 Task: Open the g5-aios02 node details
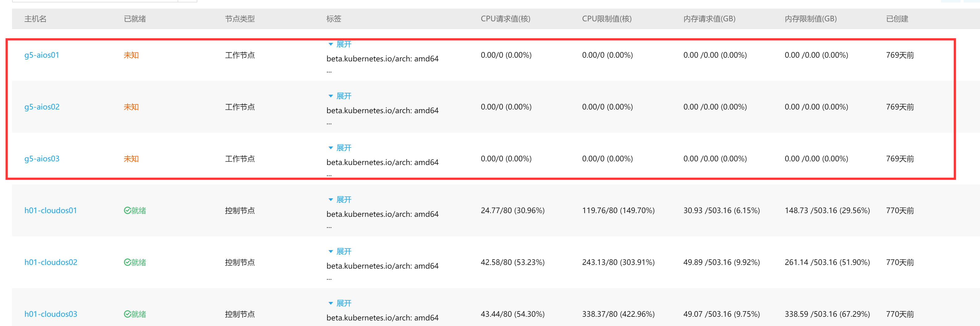tap(42, 107)
